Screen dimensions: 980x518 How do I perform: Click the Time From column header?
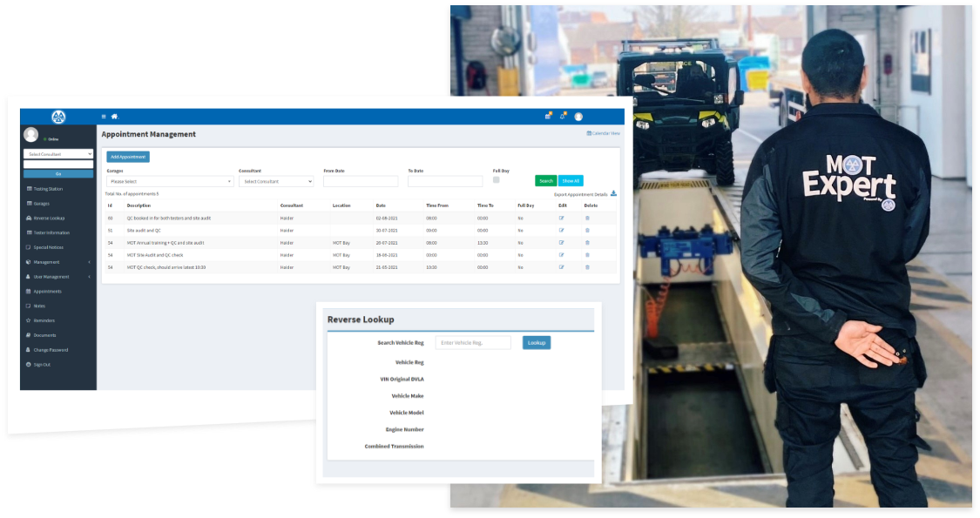point(437,205)
